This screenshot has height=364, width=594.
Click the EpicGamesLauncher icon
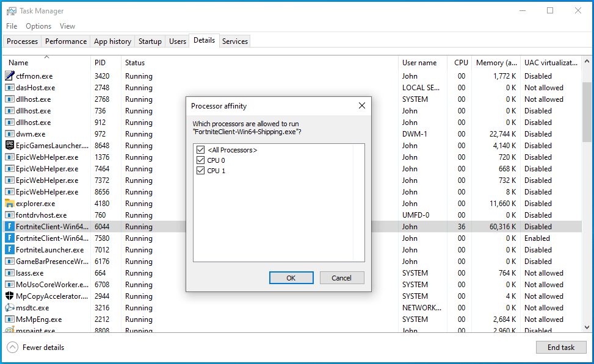coord(10,146)
